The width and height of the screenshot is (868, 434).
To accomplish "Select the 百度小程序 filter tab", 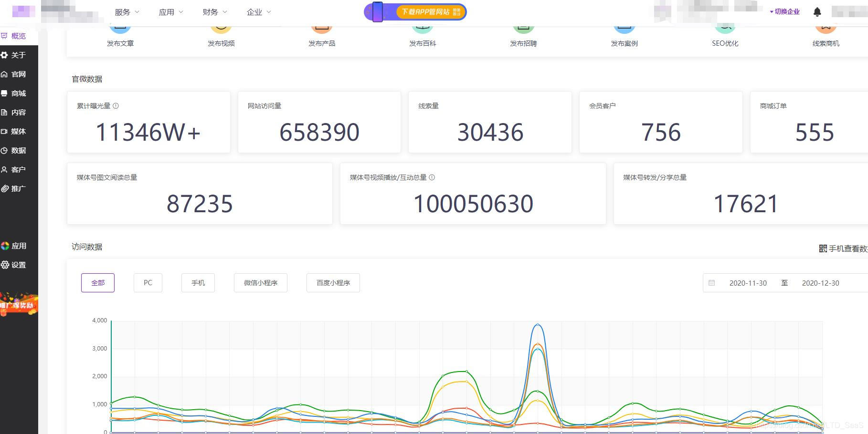I will [333, 283].
